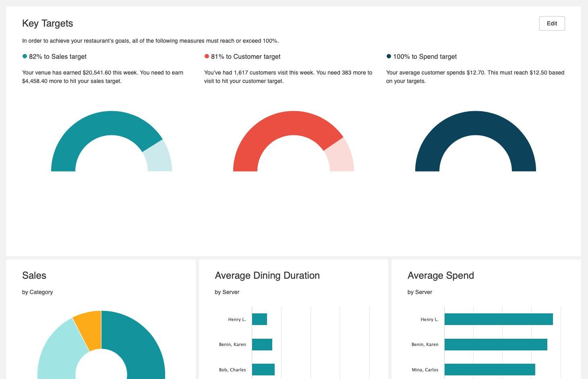This screenshot has height=379, width=588.
Task: Click the light teal remaining Sales gauge segment
Action: click(x=160, y=158)
